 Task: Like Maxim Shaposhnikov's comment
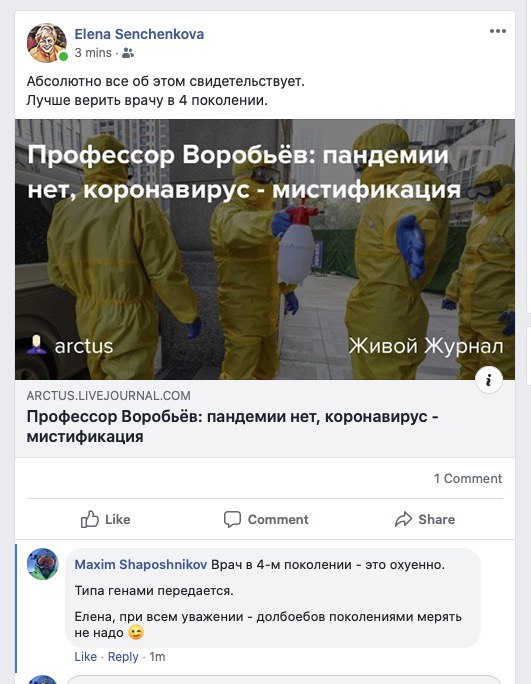coord(86,657)
